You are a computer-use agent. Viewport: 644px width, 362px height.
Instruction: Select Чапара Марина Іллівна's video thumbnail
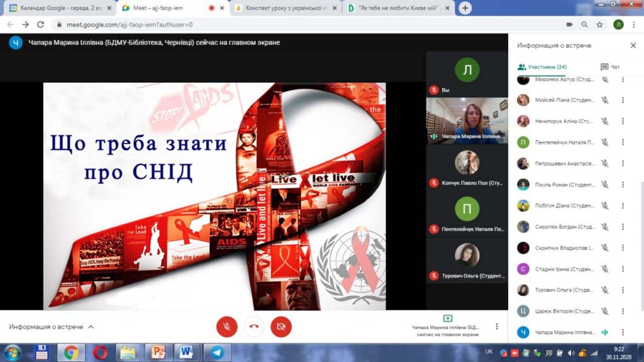point(467,120)
